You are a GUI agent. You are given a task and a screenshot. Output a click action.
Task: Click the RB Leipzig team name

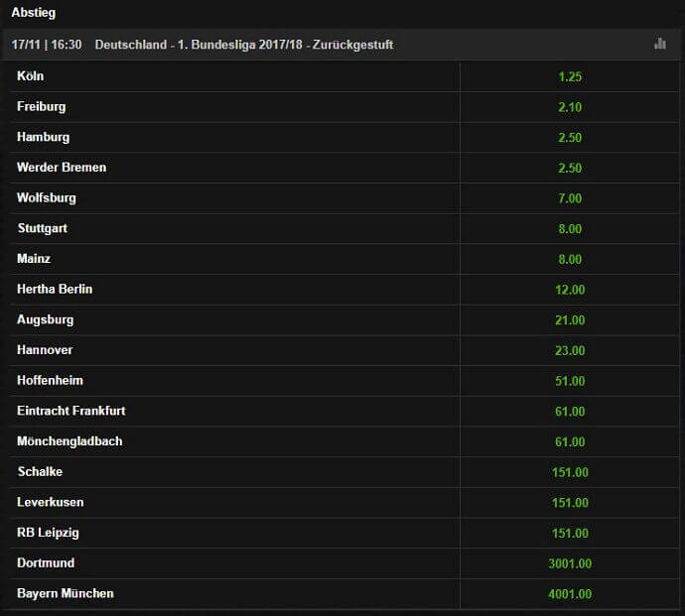click(x=48, y=533)
